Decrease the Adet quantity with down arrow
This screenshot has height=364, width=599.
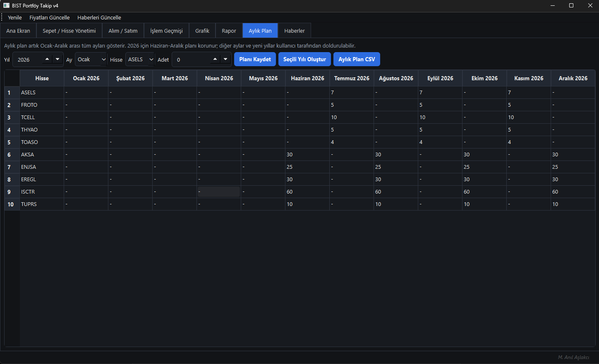pyautogui.click(x=225, y=59)
